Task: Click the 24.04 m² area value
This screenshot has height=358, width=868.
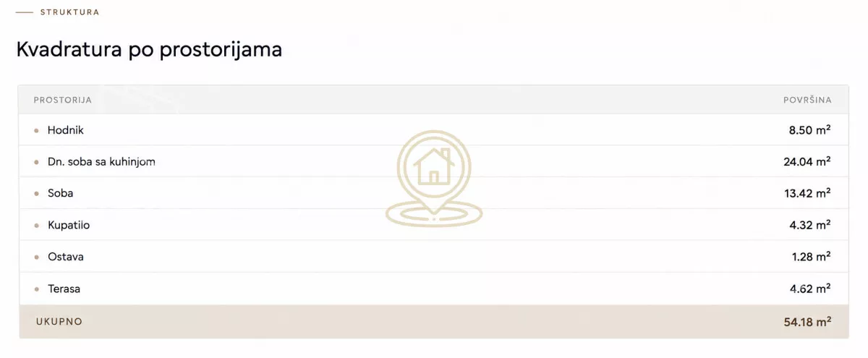Action: click(807, 162)
